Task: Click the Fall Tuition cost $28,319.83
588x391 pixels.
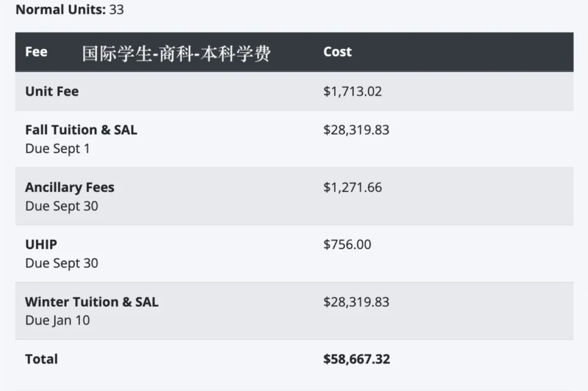Action: [356, 130]
